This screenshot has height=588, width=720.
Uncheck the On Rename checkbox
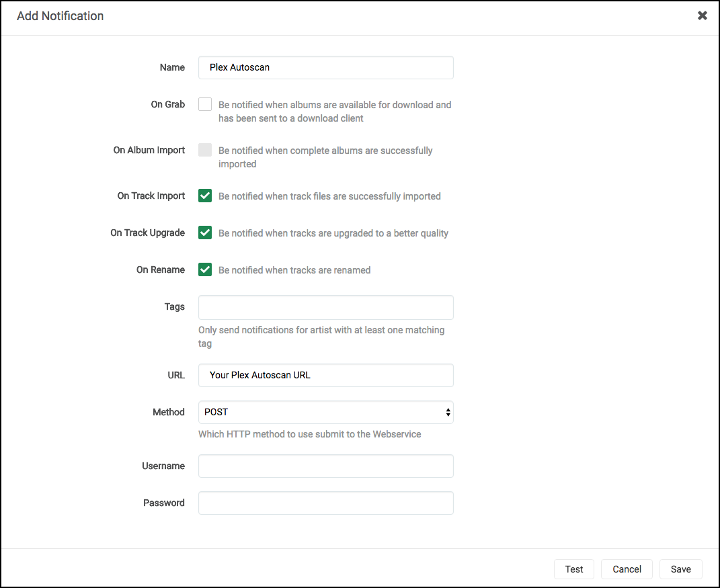click(x=205, y=269)
